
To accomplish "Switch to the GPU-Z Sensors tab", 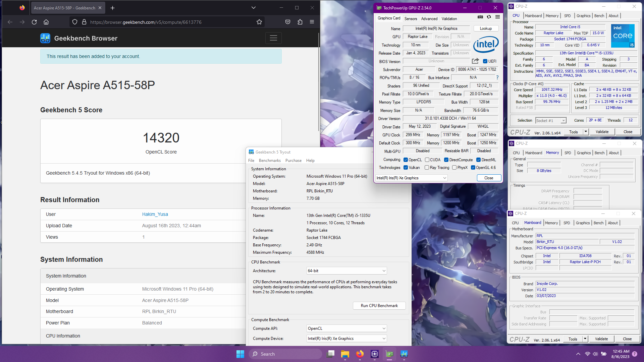I will (411, 19).
